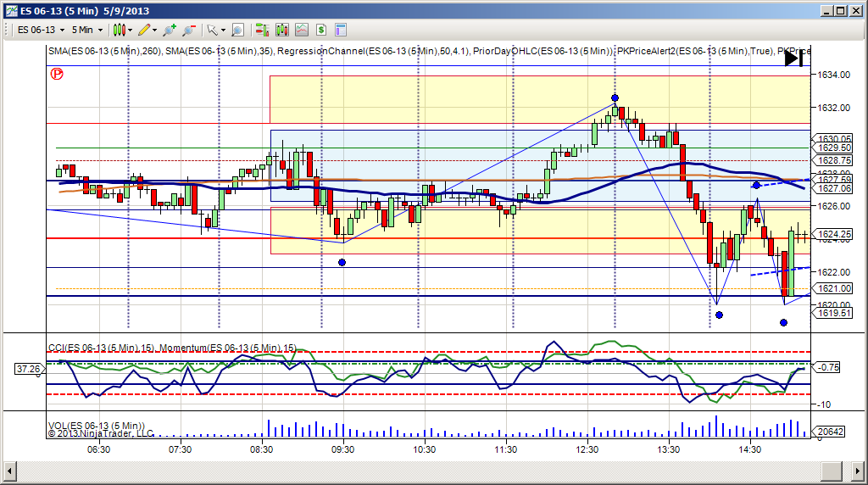
Task: Click the 1630.05 price marker label
Action: click(x=832, y=139)
